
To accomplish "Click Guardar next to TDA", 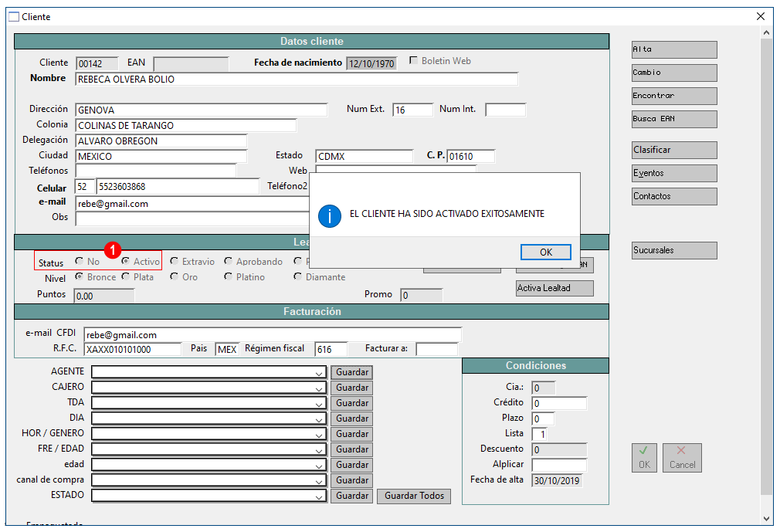I will [351, 403].
